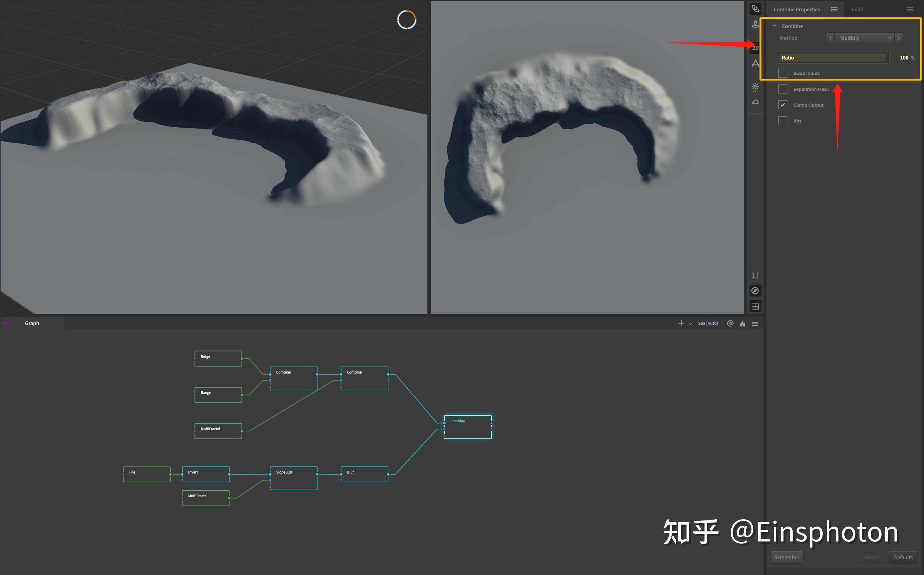Click the cloud atmosphere icon
This screenshot has height=575, width=924.
click(755, 102)
